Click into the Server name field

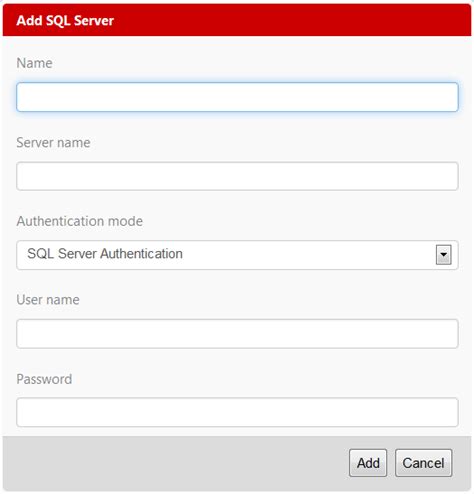(237, 176)
